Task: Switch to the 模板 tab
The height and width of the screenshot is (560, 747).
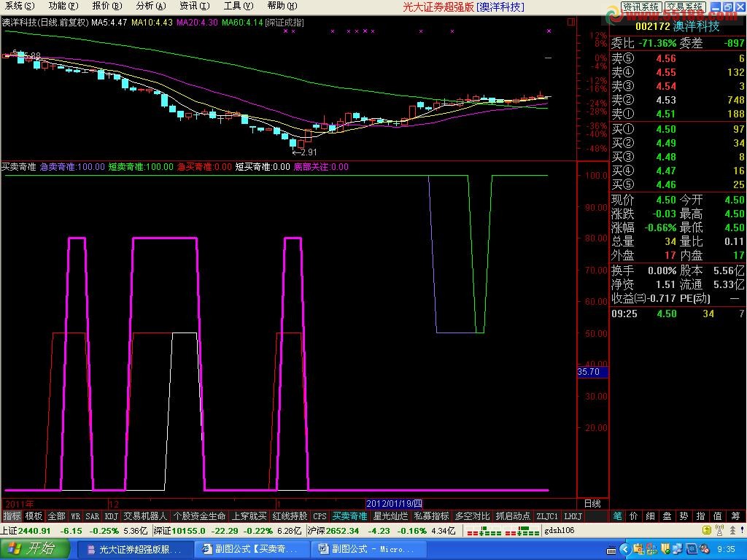Action: 34,516
